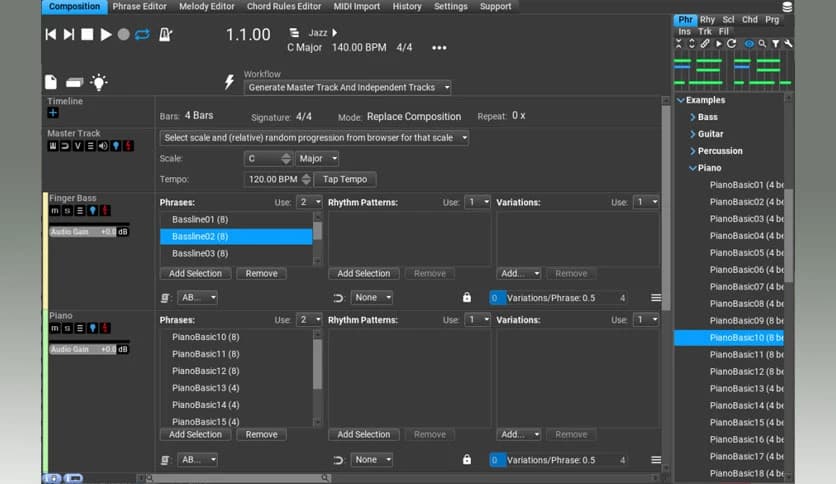Click Finger Bass Phrases Remove button
The width and height of the screenshot is (836, 484).
[261, 273]
